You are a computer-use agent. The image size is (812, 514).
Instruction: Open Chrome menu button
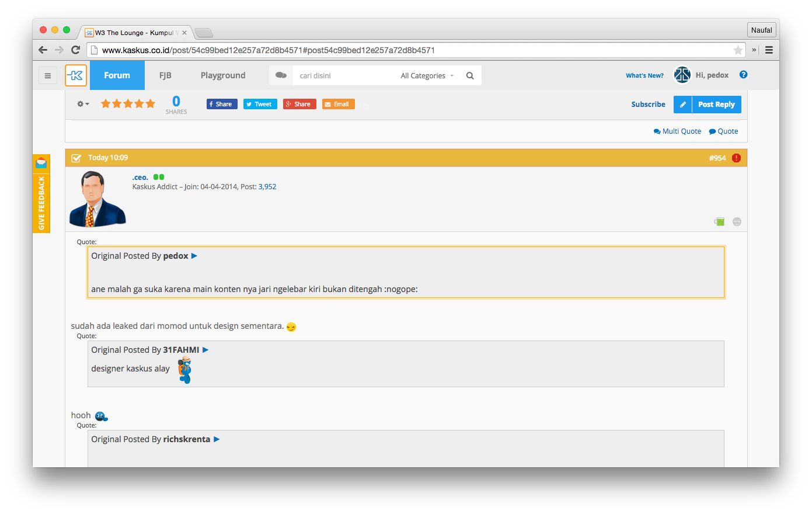coord(769,50)
